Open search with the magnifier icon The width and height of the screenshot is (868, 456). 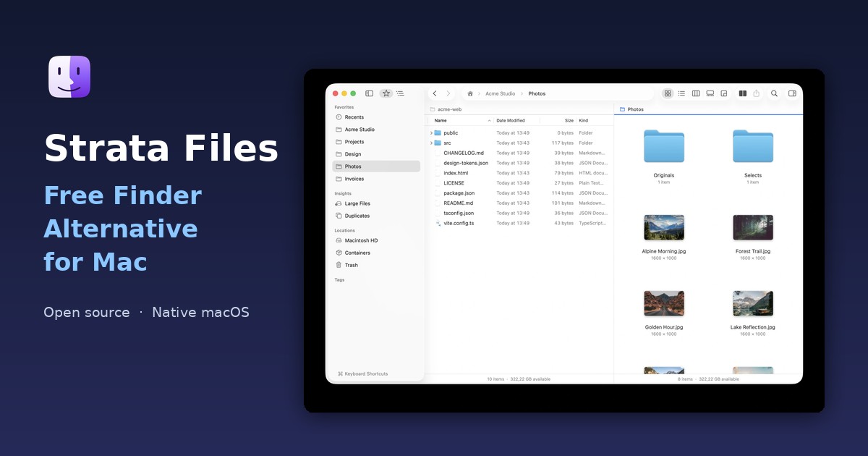tap(774, 93)
